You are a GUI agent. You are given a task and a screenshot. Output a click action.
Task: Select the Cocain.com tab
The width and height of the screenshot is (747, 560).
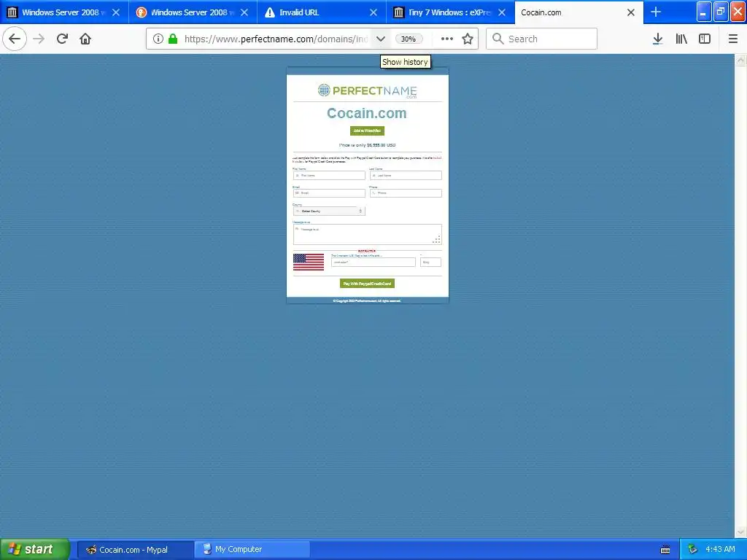point(578,12)
